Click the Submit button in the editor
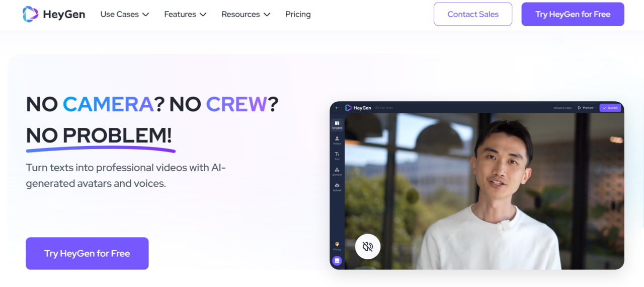Viewport: 644px width, 287px height. pyautogui.click(x=610, y=108)
